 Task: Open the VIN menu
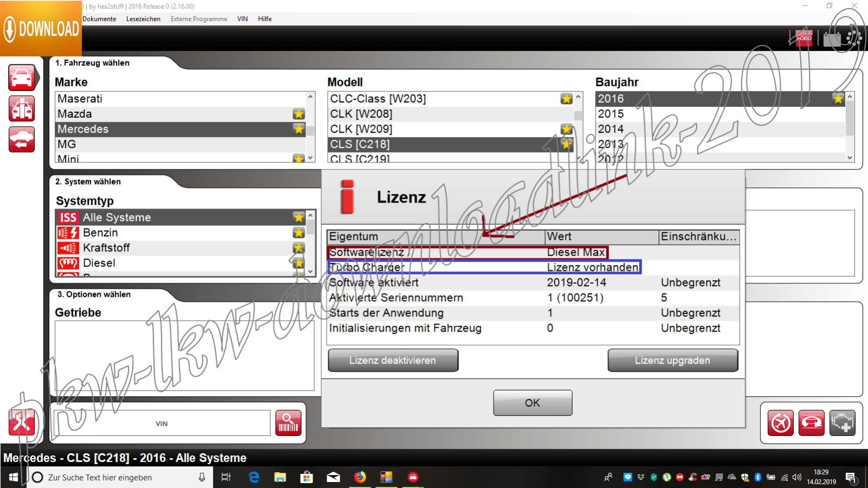(x=242, y=19)
